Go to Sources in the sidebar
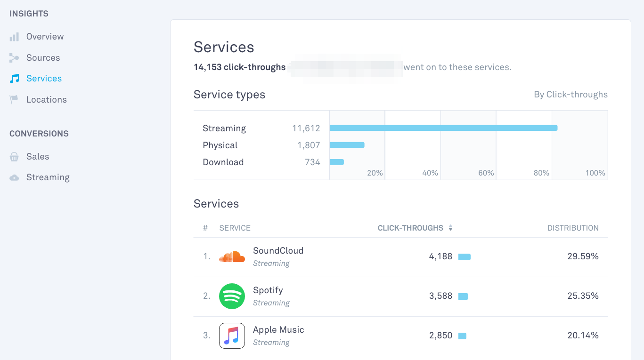Viewport: 644px width, 360px height. point(43,58)
